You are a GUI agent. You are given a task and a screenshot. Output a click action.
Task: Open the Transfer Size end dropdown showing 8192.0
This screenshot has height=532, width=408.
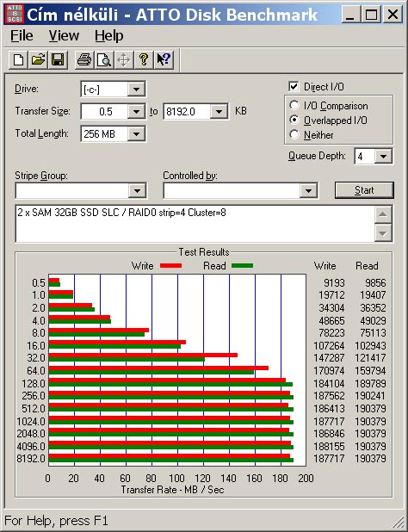pos(219,112)
